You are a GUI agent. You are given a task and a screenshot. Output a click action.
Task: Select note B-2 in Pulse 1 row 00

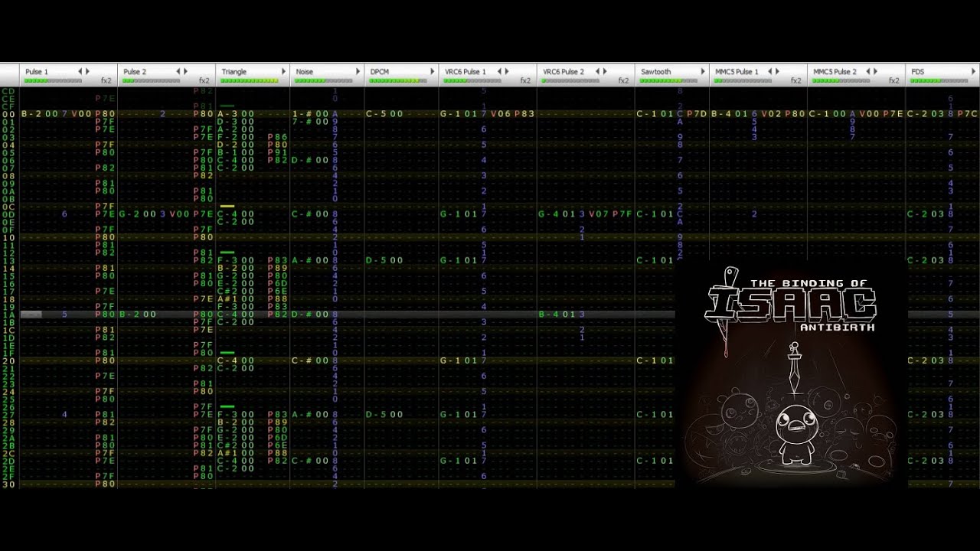30,114
